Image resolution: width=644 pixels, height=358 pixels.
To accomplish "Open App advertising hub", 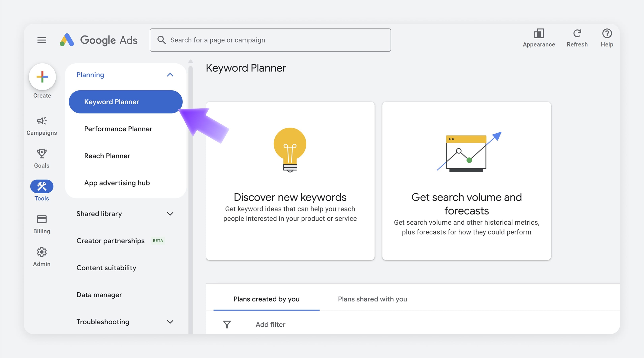I will point(117,183).
